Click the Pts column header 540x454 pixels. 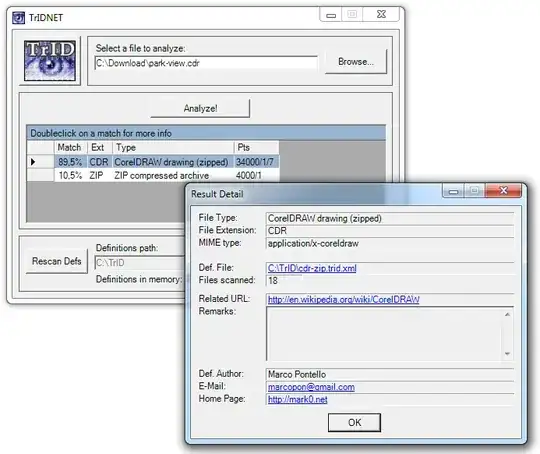point(256,147)
